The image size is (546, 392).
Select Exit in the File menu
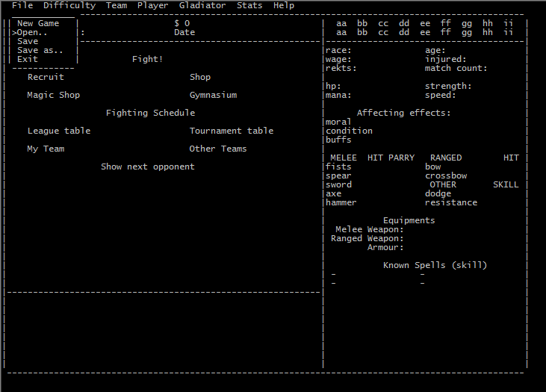(x=28, y=59)
